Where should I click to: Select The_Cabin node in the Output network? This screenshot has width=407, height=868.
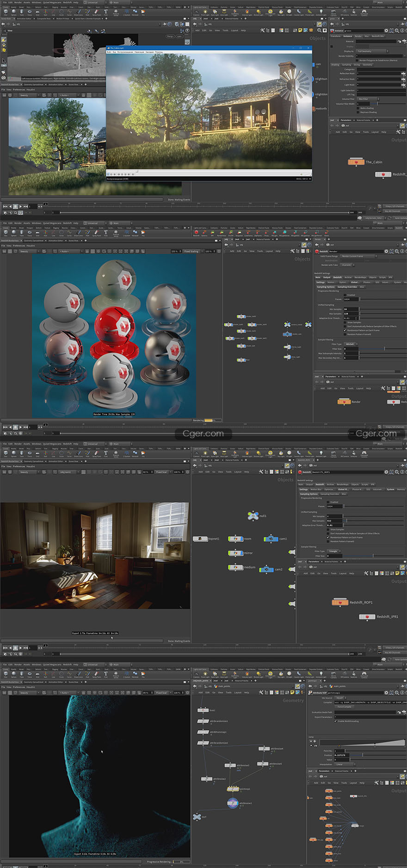(x=356, y=162)
